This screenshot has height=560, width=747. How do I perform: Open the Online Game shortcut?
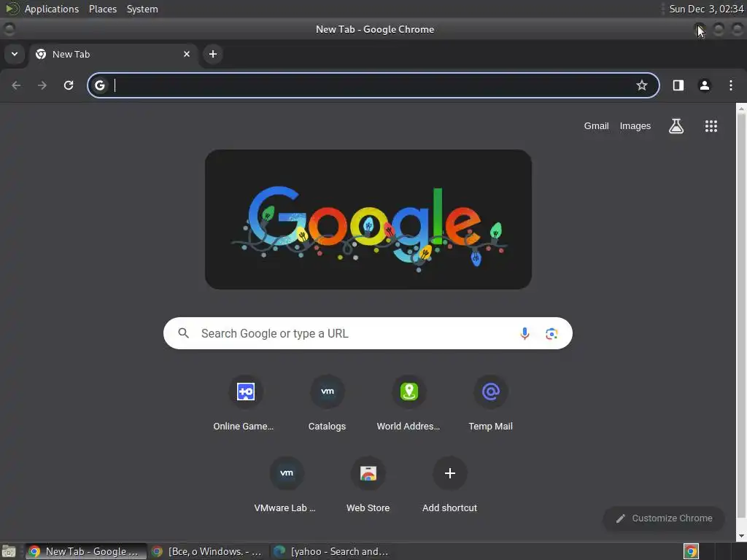pyautogui.click(x=245, y=402)
